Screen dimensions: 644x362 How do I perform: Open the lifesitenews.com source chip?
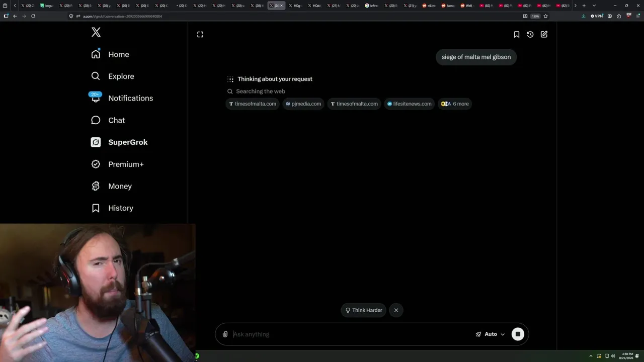coord(409,104)
